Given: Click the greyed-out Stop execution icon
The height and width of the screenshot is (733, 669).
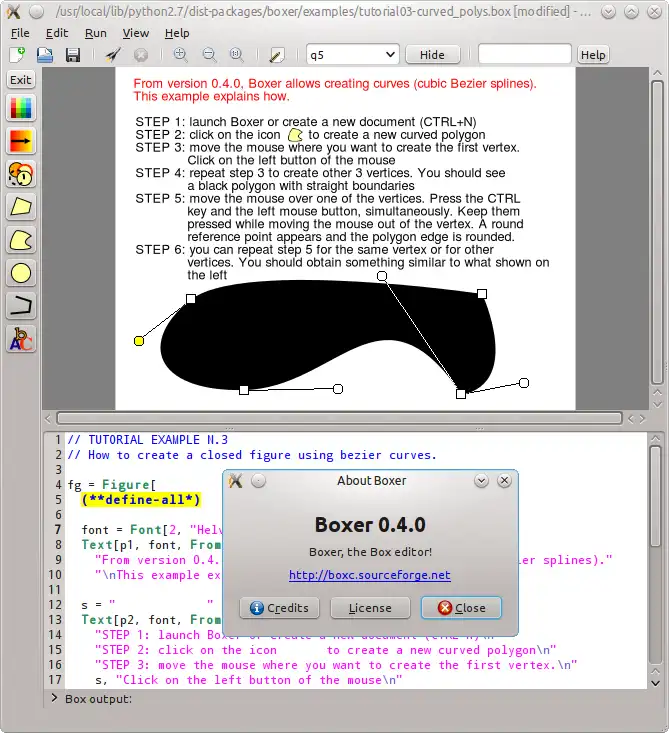Looking at the screenshot, I should 141,55.
